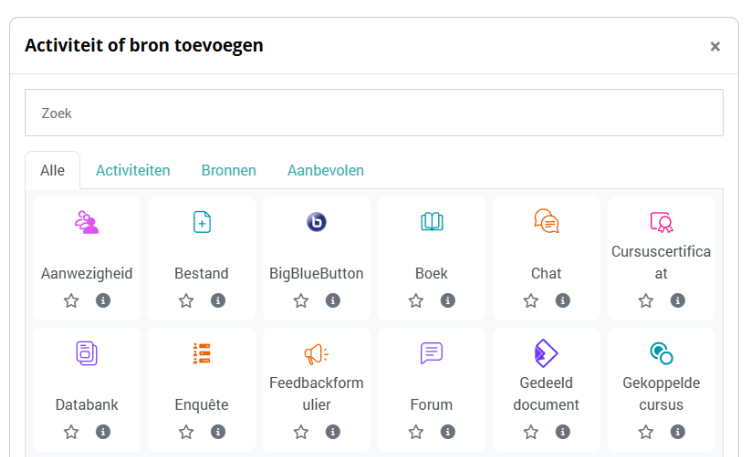This screenshot has height=457, width=750.
Task: Click the Forum activity link
Action: tap(431, 405)
